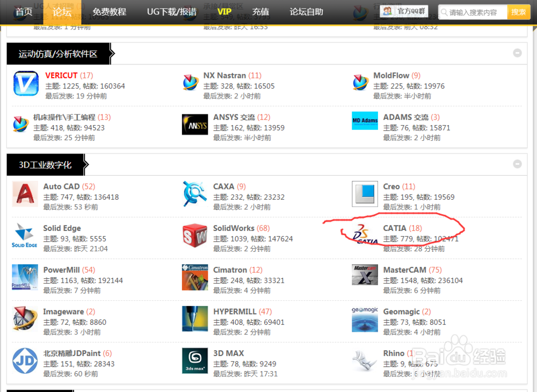Image resolution: width=537 pixels, height=392 pixels.
Task: Open the ANSYS 交流 forum link
Action: pos(234,117)
